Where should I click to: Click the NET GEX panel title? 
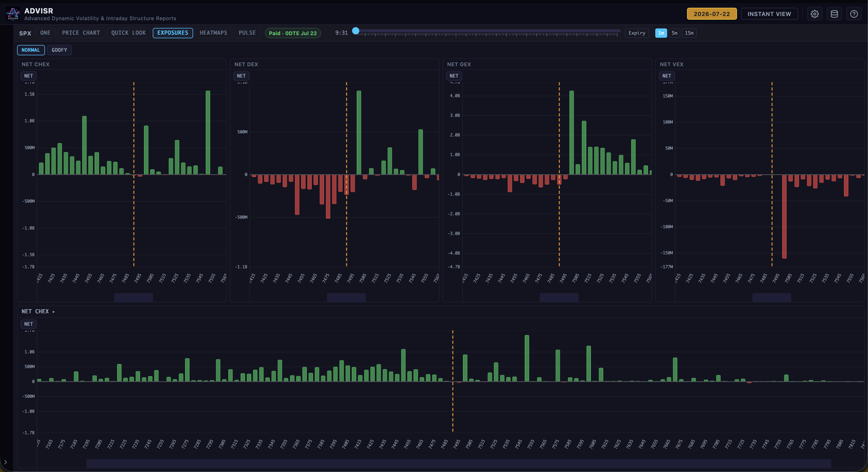pos(459,64)
